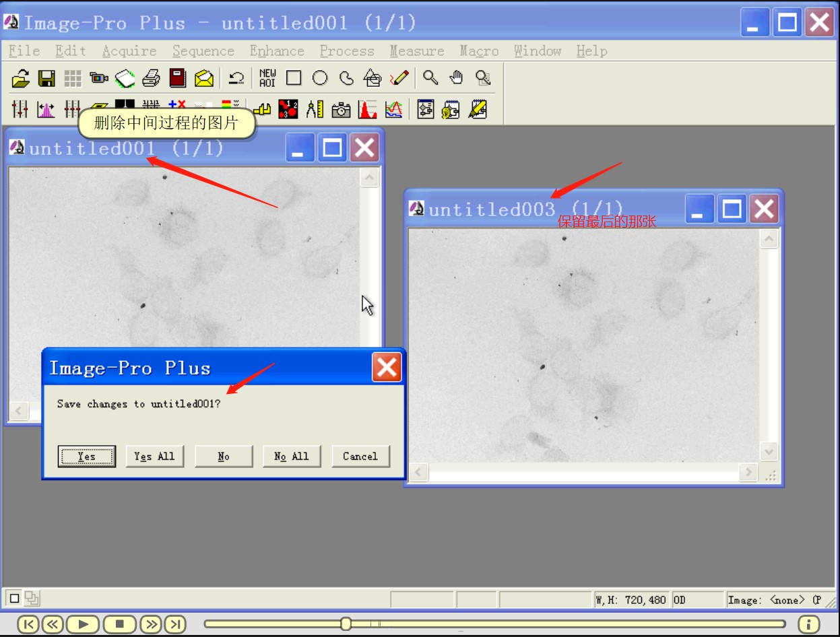840x637 pixels.
Task: Pick the freehand trace pen tool
Action: (399, 77)
